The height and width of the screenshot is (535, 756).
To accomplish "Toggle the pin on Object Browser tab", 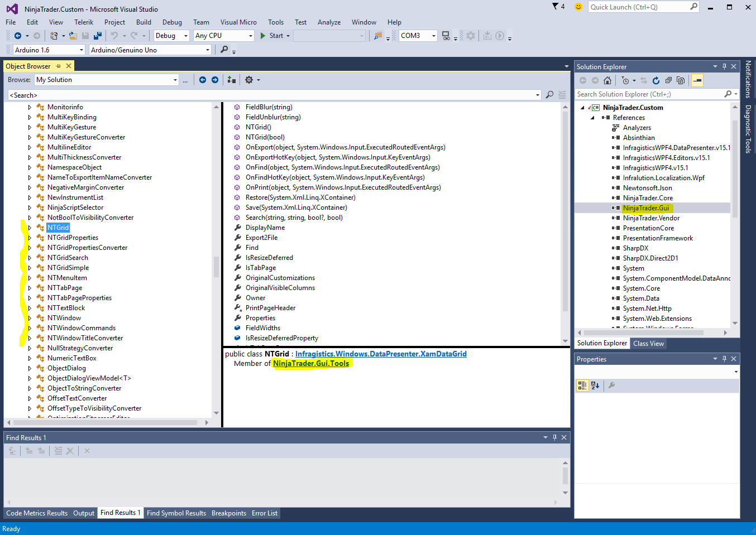I will pyautogui.click(x=59, y=66).
